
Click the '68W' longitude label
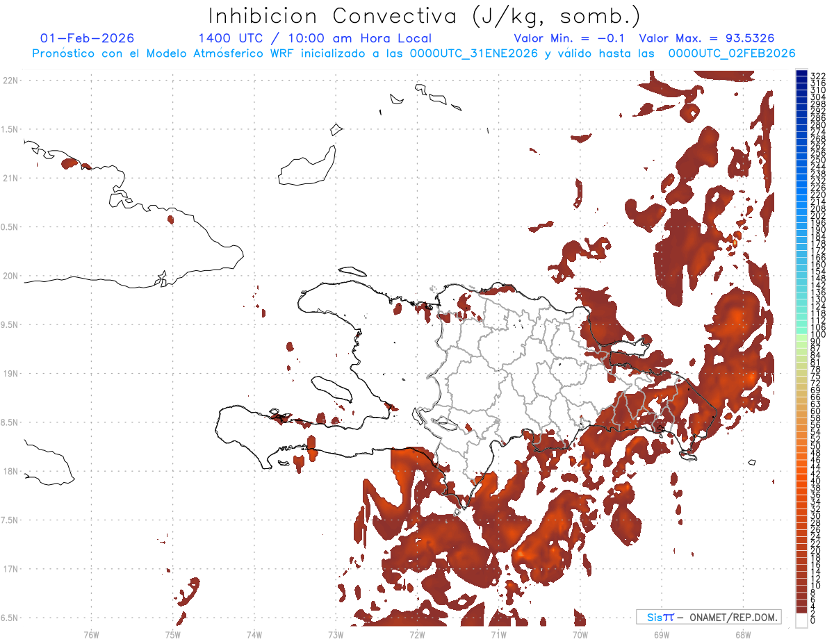[x=743, y=635]
